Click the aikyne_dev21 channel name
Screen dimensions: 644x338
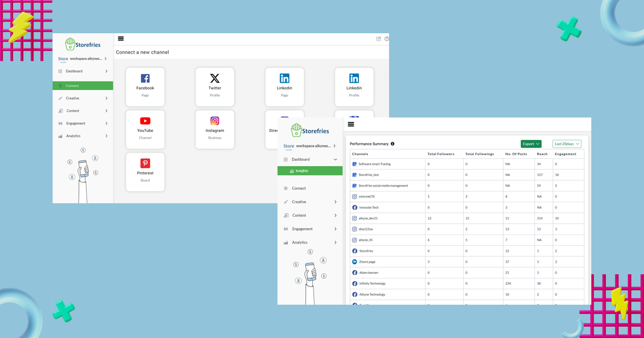pyautogui.click(x=368, y=218)
